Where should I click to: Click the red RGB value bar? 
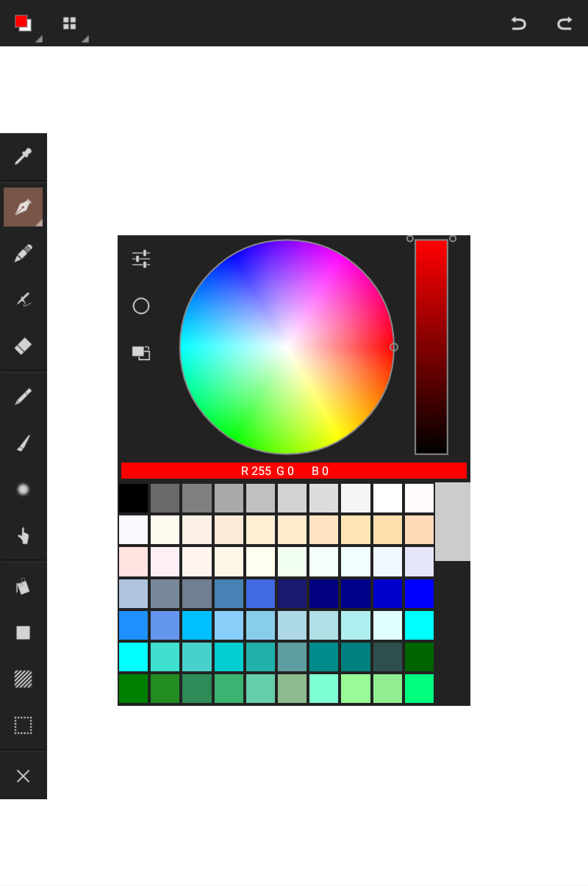[x=294, y=471]
